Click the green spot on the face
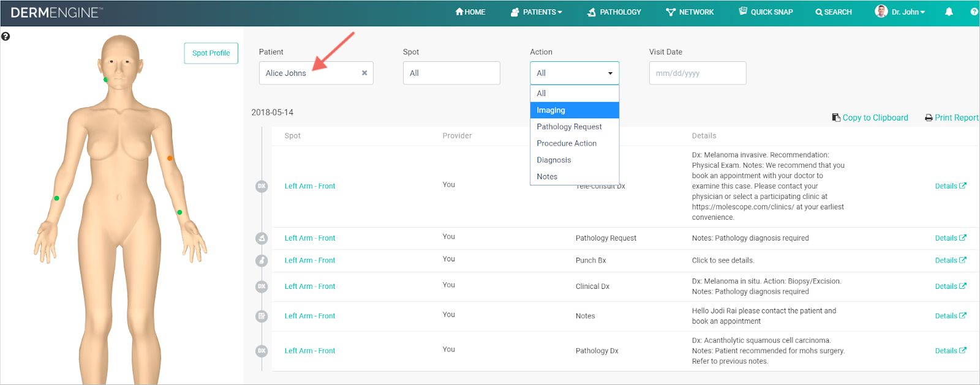Image resolution: width=980 pixels, height=385 pixels. point(105,80)
